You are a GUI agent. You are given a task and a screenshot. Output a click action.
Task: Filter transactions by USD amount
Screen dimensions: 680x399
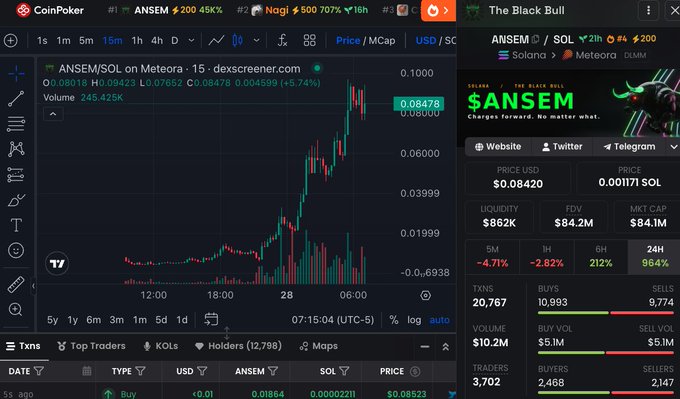tap(202, 371)
